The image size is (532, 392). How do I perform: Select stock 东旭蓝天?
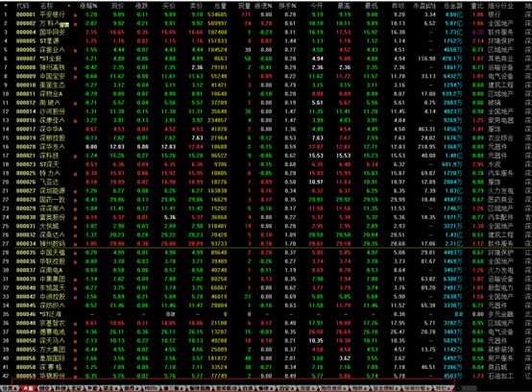coord(52,288)
